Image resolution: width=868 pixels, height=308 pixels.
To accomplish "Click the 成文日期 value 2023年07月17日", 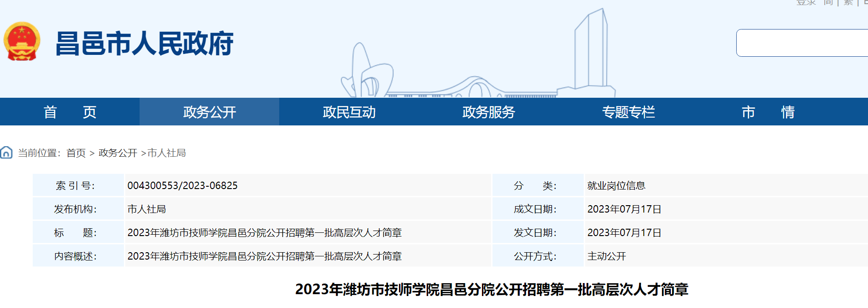I will pyautogui.click(x=624, y=209).
